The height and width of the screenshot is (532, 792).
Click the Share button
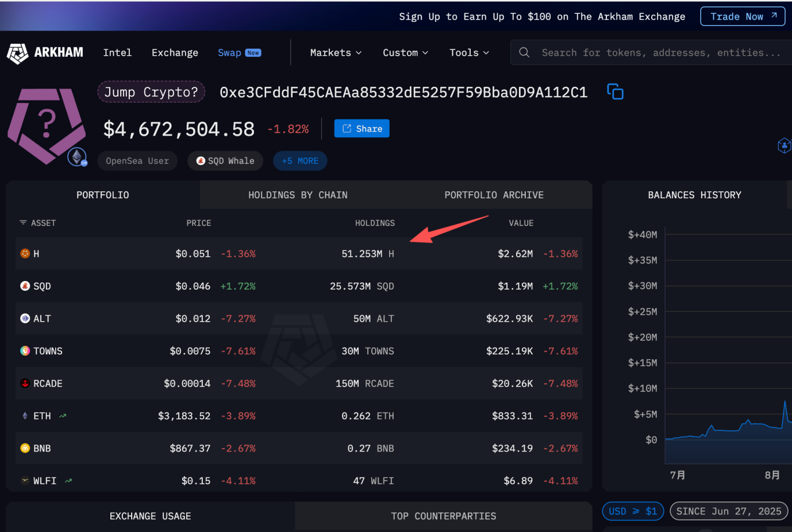click(362, 129)
